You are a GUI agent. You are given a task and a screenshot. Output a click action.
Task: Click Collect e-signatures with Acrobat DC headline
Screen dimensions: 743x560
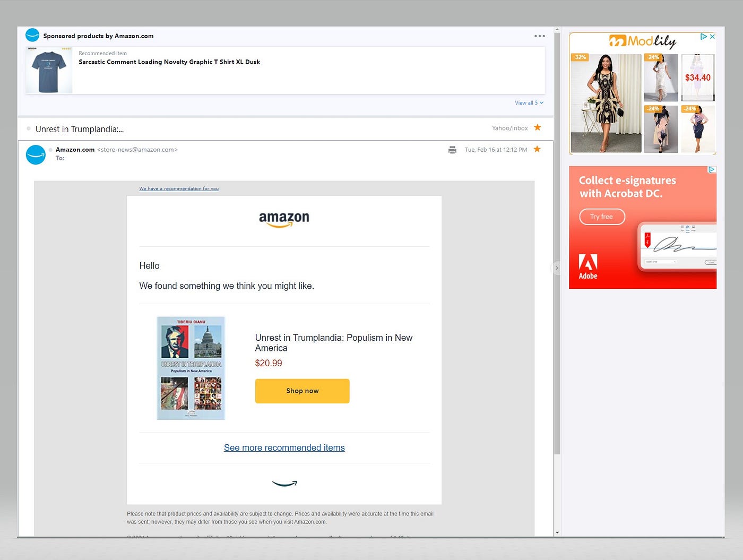[x=627, y=187]
